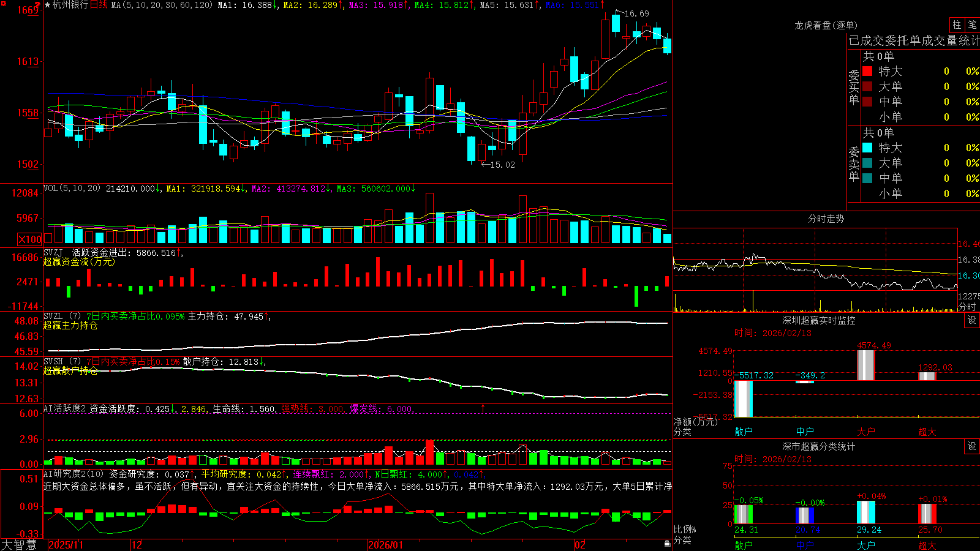Click the 16.69 high price annotation

[637, 13]
